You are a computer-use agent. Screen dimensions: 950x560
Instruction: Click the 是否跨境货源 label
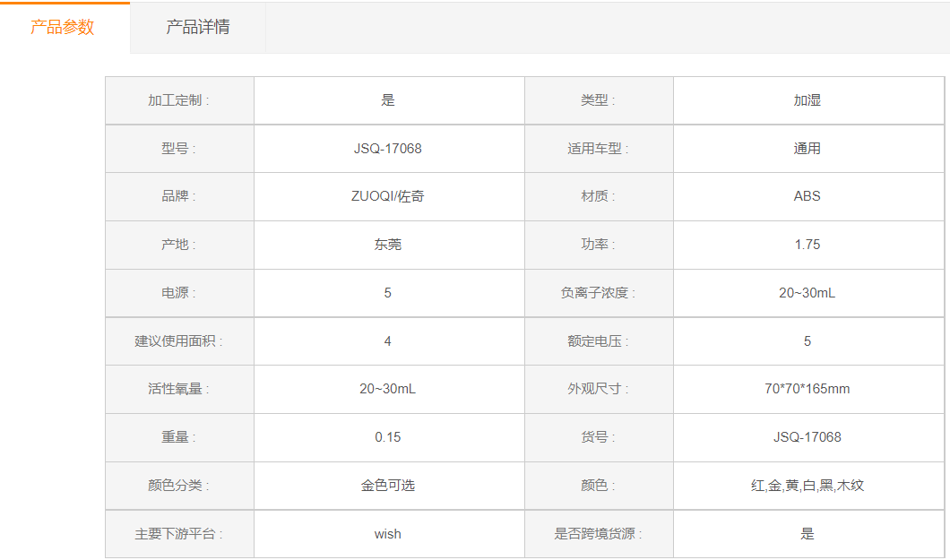pos(599,534)
